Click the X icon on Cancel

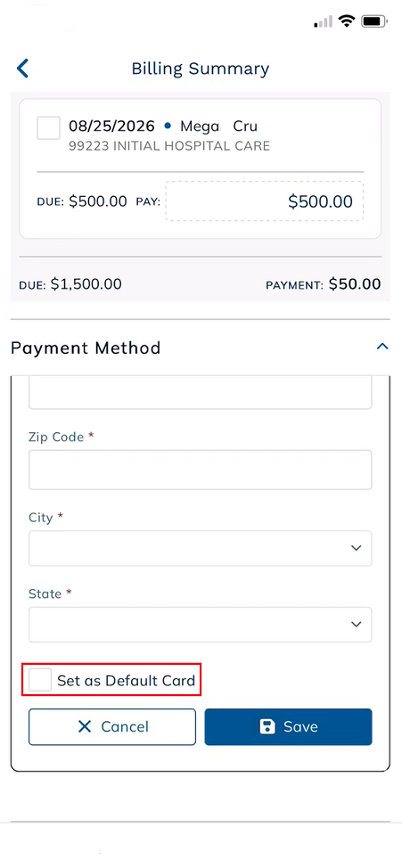pyautogui.click(x=85, y=727)
